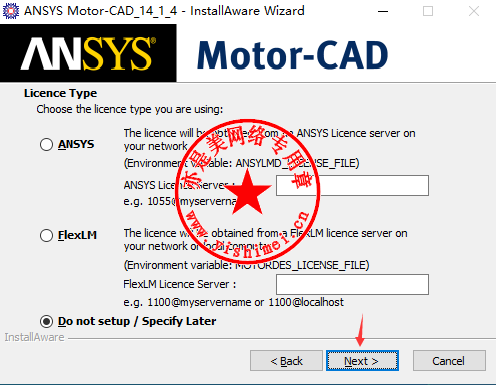Focus the FlexLM Licence Server text box
Viewport: 496px width, 385px height.
(x=352, y=285)
